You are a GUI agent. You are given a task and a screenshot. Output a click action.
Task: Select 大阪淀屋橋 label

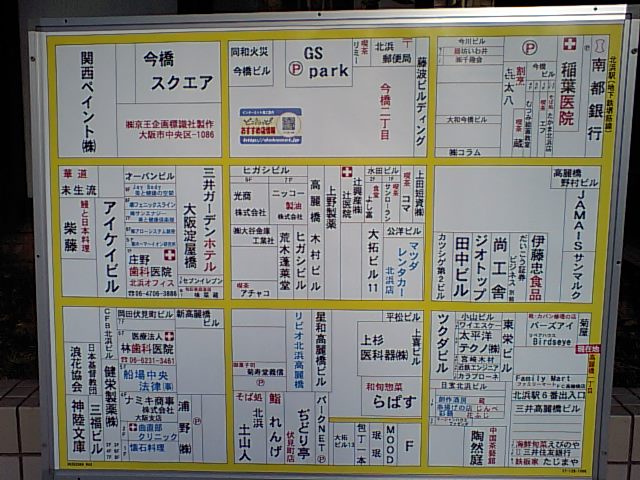tap(190, 236)
